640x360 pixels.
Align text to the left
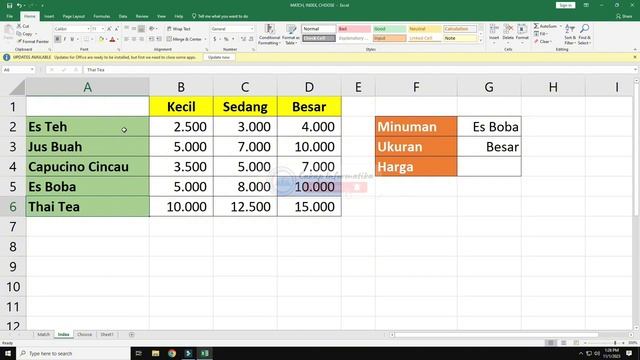point(127,39)
